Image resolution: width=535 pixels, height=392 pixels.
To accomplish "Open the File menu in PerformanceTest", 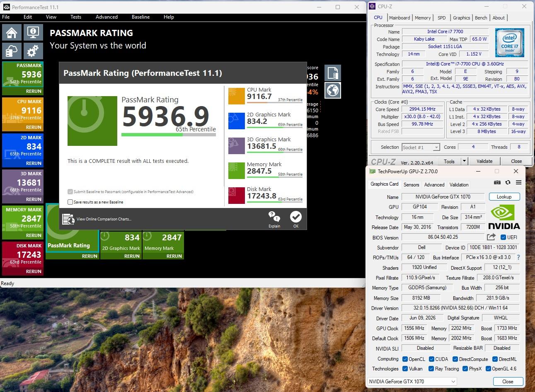I will (6, 17).
